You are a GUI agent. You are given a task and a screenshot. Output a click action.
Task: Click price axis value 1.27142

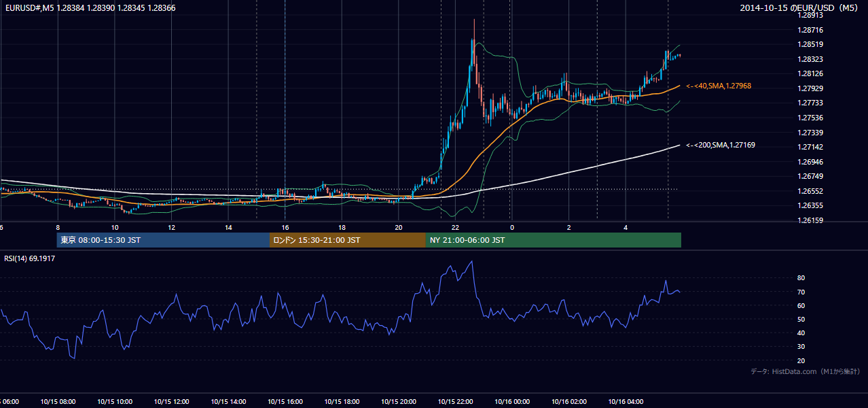click(x=810, y=147)
